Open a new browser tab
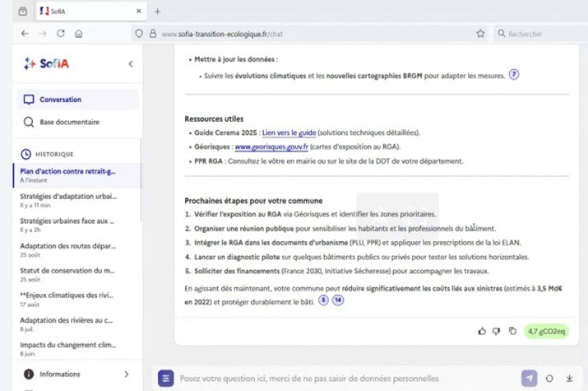 (158, 12)
